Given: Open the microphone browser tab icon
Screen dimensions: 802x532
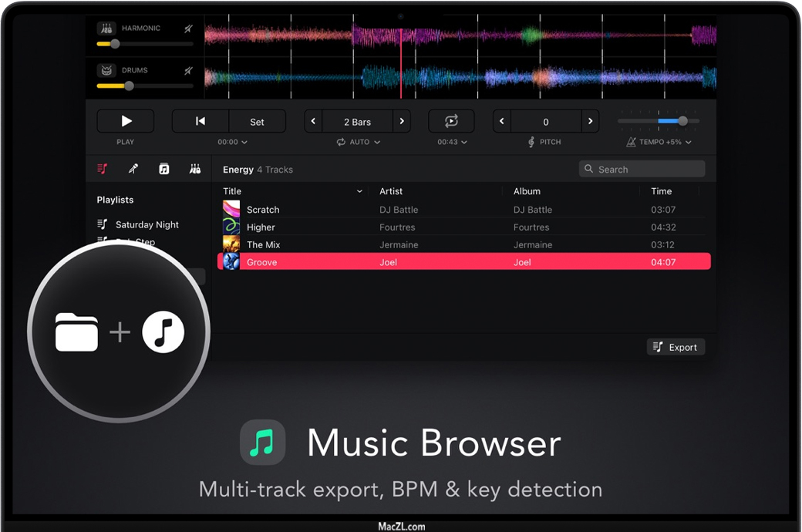Looking at the screenshot, I should coord(133,169).
